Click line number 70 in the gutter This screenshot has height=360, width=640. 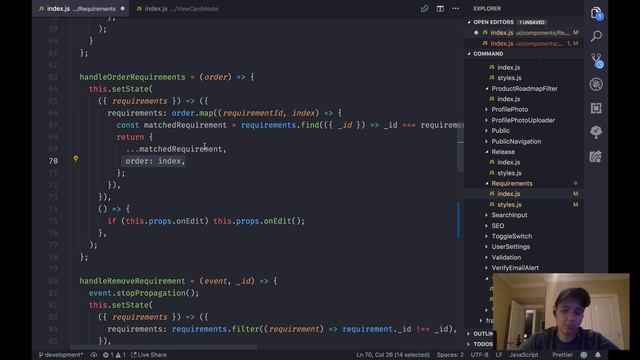tap(53, 161)
